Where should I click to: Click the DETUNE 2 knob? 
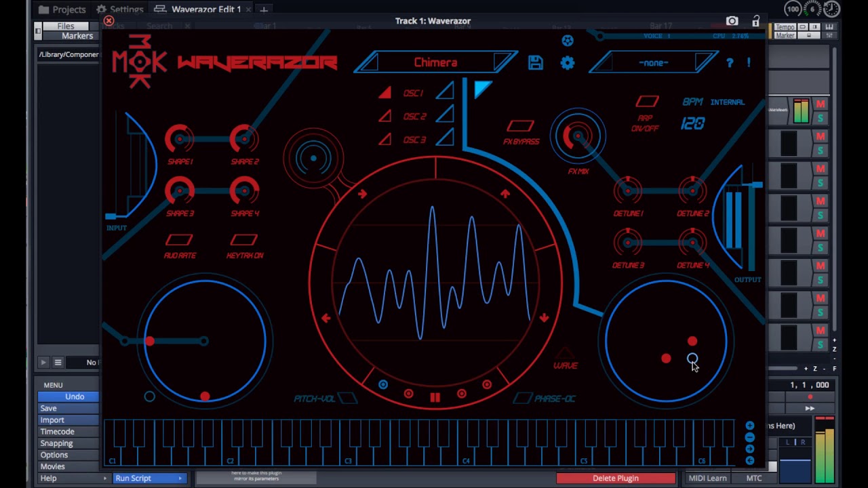pos(692,191)
